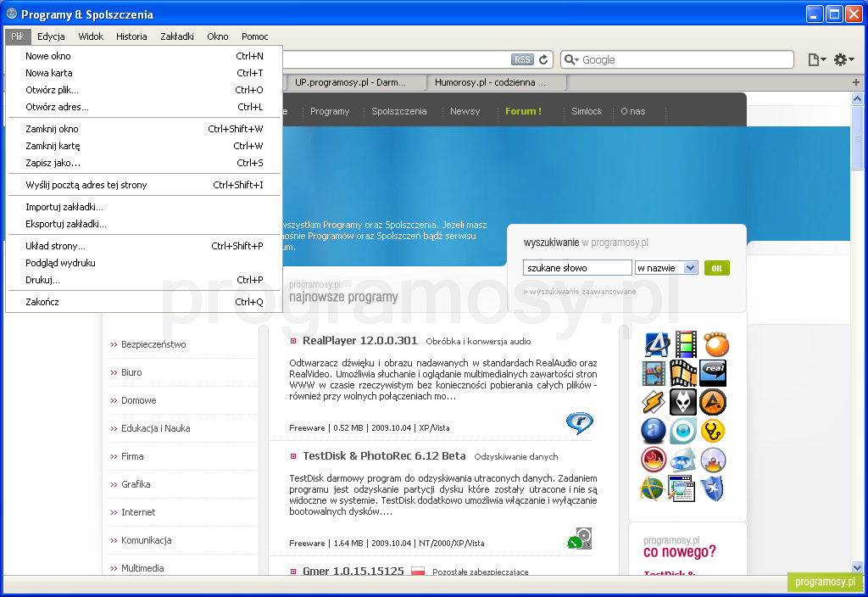Click the 'szukane słowo' search field

[x=577, y=268]
